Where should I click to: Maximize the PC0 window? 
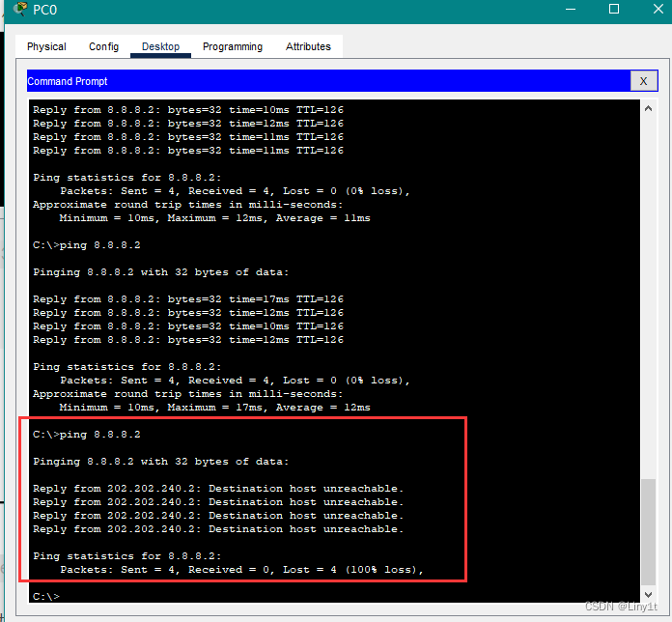pos(614,9)
